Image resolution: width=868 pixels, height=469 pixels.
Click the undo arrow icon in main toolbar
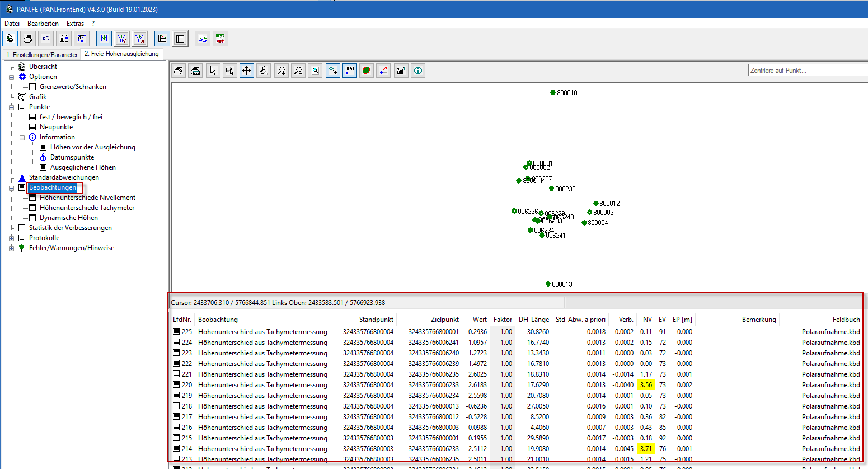[x=46, y=39]
